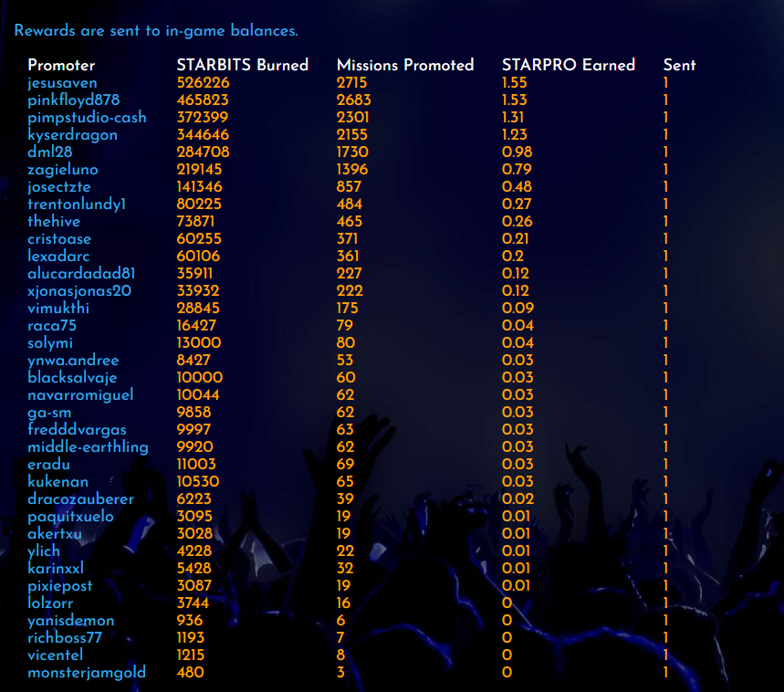
Task: Open dml28 promoter entry
Action: 50,152
